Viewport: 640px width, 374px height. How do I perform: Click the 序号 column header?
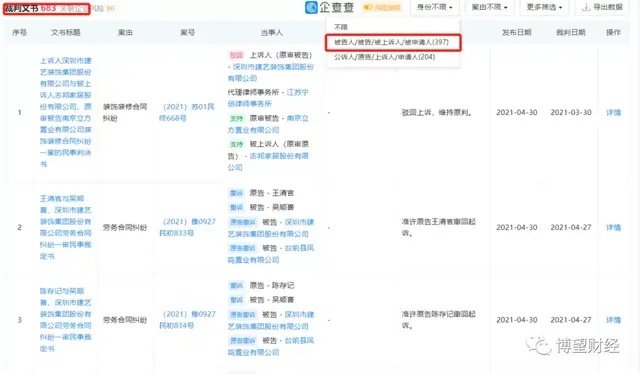(x=19, y=33)
